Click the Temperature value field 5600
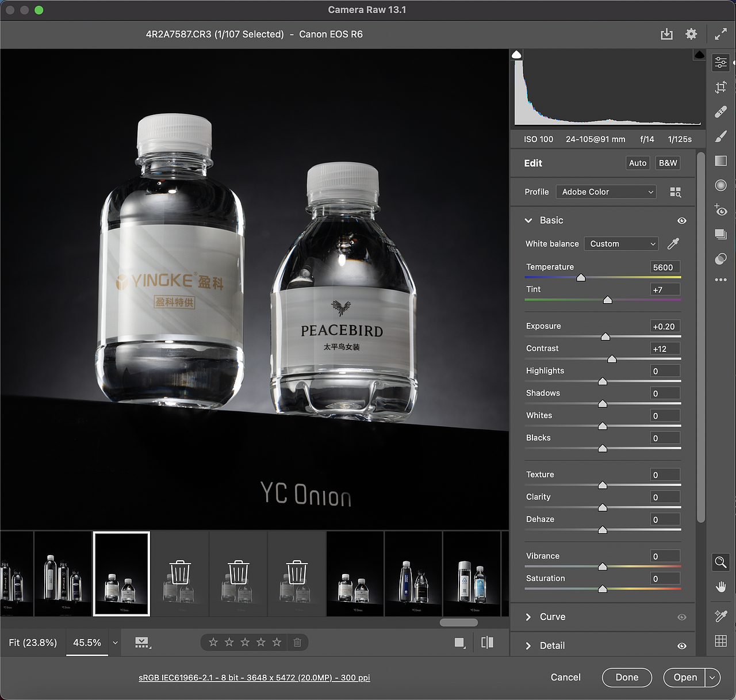The image size is (736, 700). (x=665, y=267)
